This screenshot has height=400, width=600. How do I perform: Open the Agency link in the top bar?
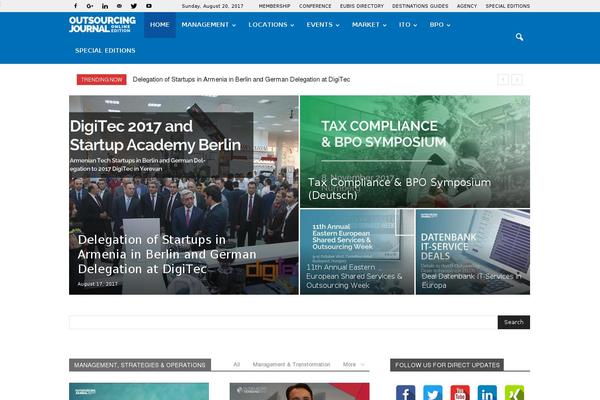[466, 6]
